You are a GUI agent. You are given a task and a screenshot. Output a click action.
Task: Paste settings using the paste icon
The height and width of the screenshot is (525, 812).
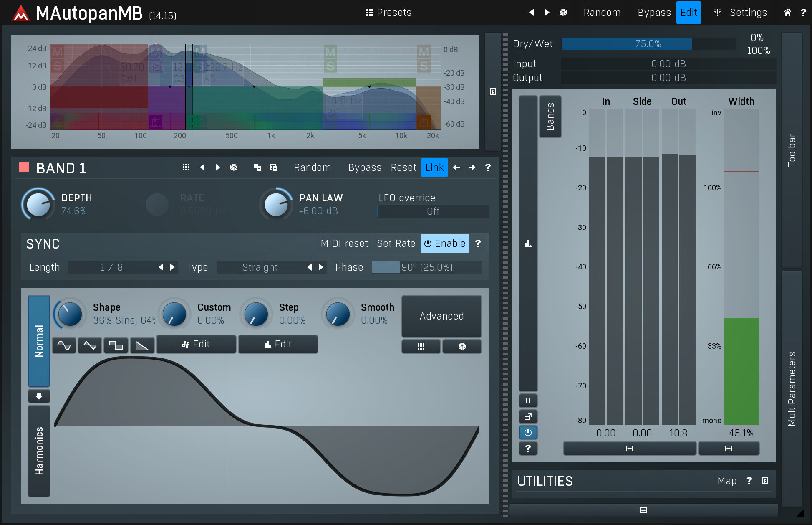(274, 167)
